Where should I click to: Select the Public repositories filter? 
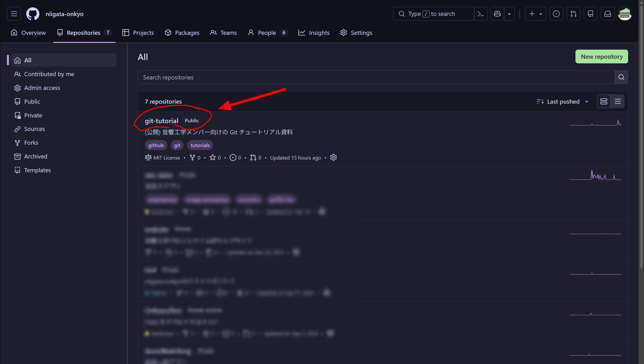[64, 102]
